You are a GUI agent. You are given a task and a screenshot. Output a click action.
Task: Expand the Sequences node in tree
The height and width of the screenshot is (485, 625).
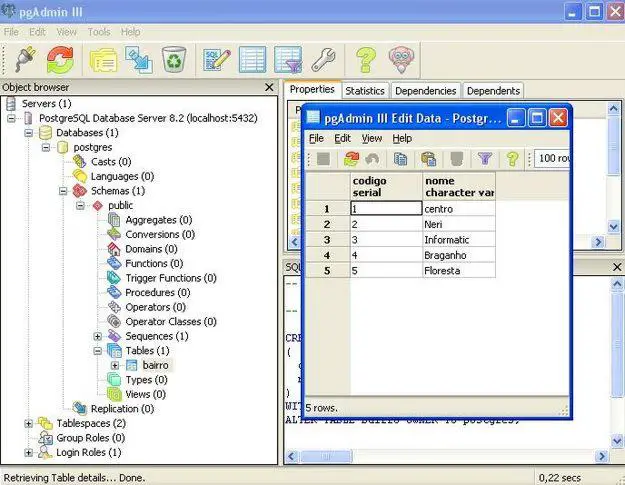[98, 336]
